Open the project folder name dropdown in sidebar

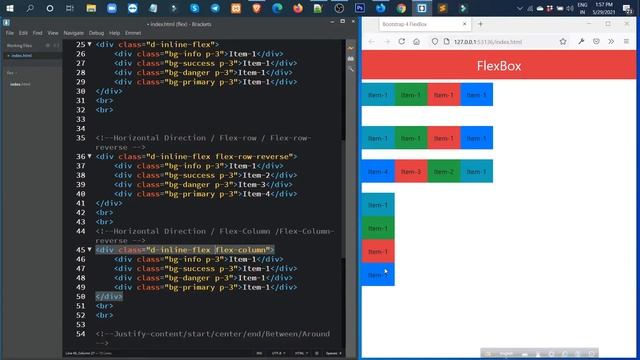point(12,73)
